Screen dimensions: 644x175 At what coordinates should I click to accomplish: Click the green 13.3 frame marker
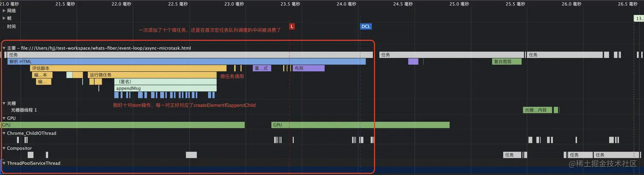coord(639,19)
